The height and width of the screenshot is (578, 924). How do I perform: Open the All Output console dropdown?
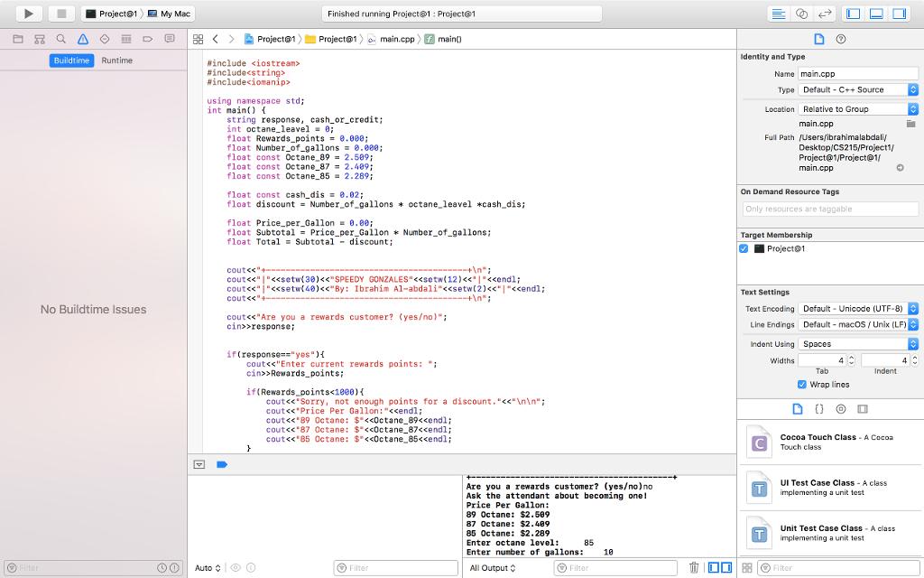pyautogui.click(x=493, y=567)
